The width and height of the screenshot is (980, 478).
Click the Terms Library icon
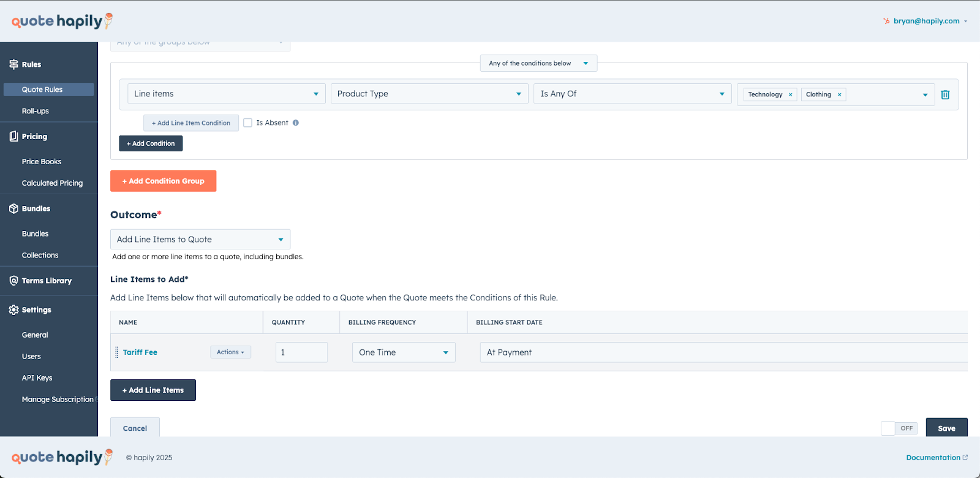(x=13, y=281)
